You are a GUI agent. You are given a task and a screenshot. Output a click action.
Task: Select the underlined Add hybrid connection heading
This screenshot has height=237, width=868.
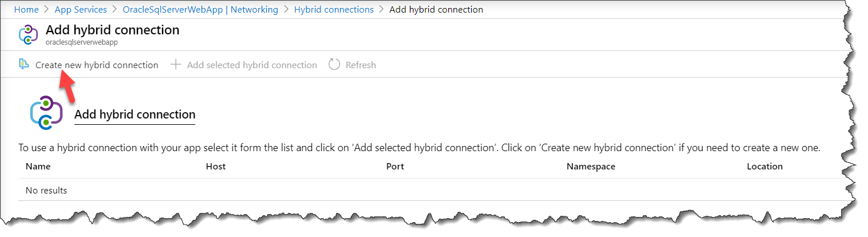(135, 114)
